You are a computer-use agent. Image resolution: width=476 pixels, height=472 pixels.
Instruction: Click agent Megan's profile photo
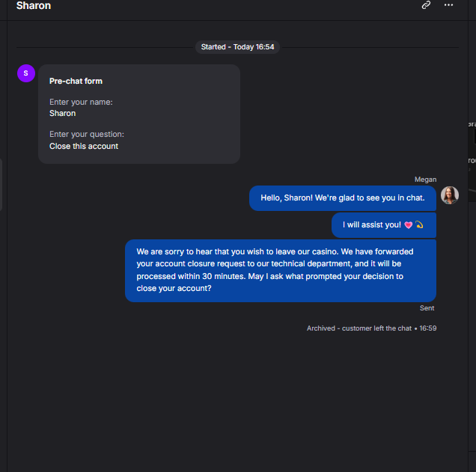pyautogui.click(x=450, y=195)
